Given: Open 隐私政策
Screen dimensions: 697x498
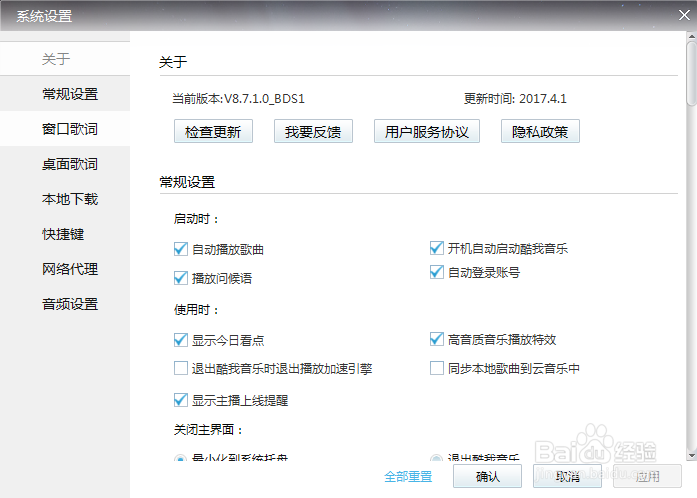Looking at the screenshot, I should (540, 131).
